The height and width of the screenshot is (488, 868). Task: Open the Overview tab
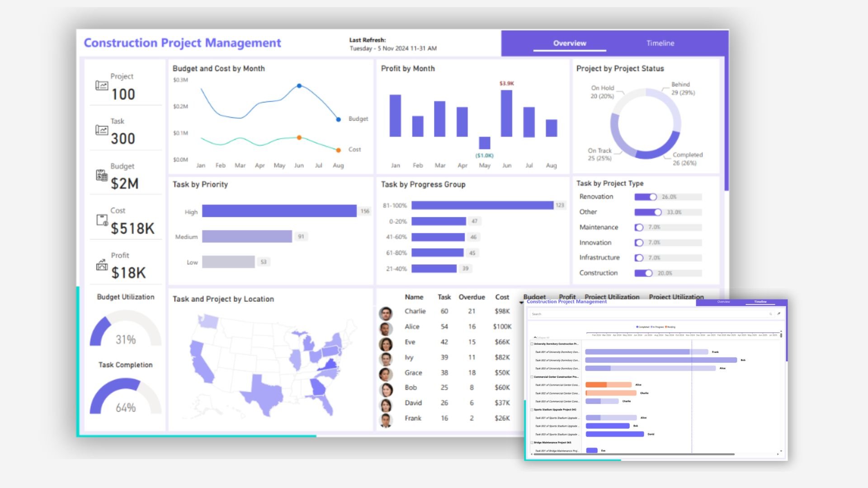tap(570, 43)
